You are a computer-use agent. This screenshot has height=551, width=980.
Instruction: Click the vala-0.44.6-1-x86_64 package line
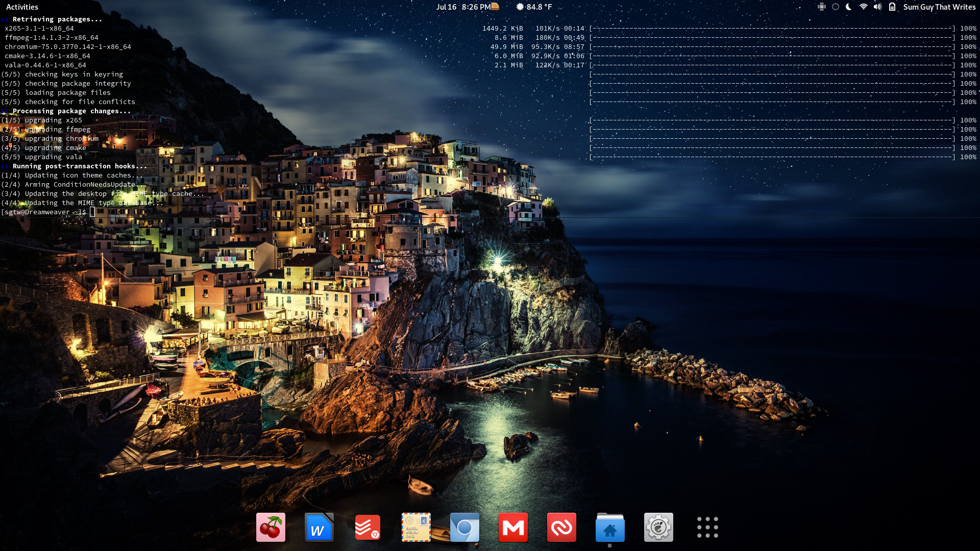pos(45,65)
